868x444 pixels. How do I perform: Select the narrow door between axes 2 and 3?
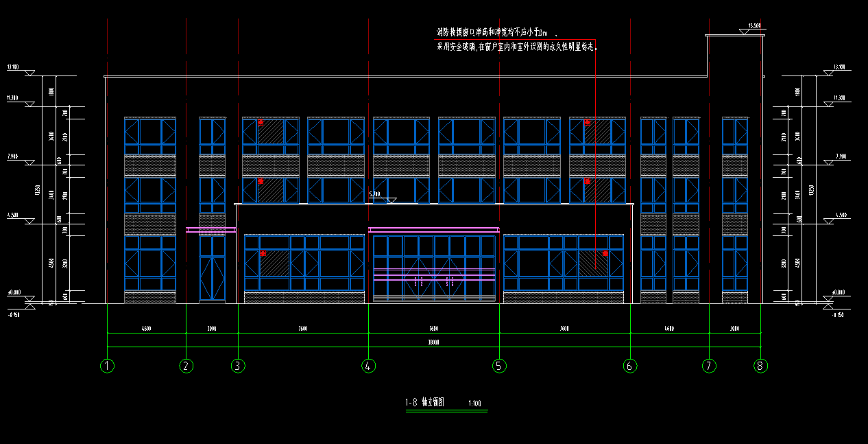(x=212, y=268)
